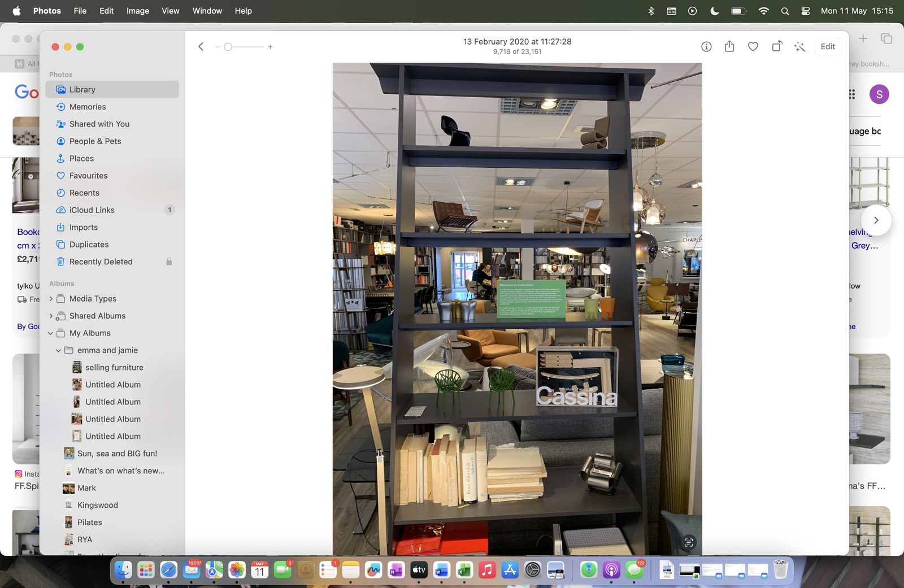
Task: Apply Auto Enhance magic wand
Action: [799, 47]
